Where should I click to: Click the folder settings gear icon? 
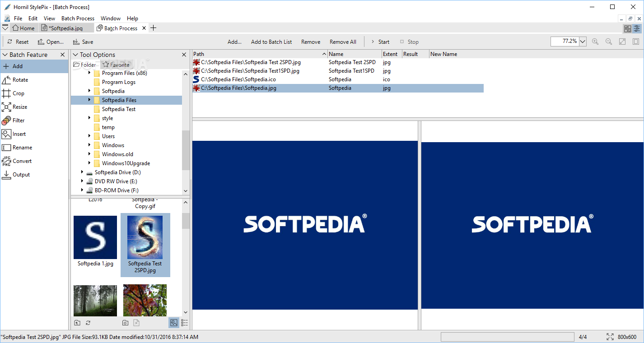[x=126, y=323]
